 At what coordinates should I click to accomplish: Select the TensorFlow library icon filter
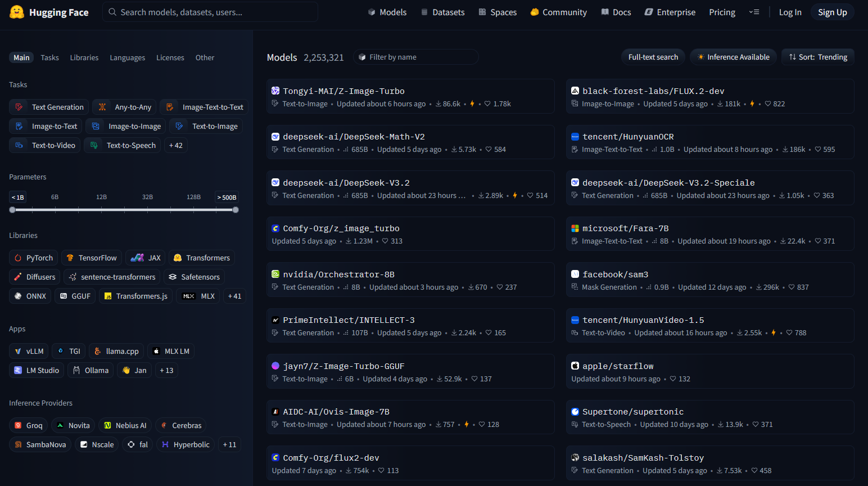[x=70, y=258]
